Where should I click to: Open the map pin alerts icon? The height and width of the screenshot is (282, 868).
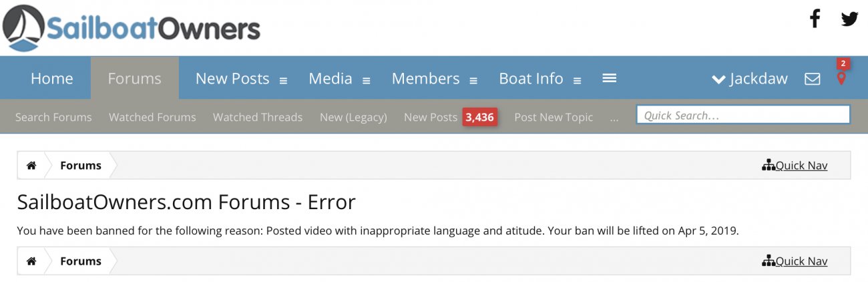click(841, 79)
